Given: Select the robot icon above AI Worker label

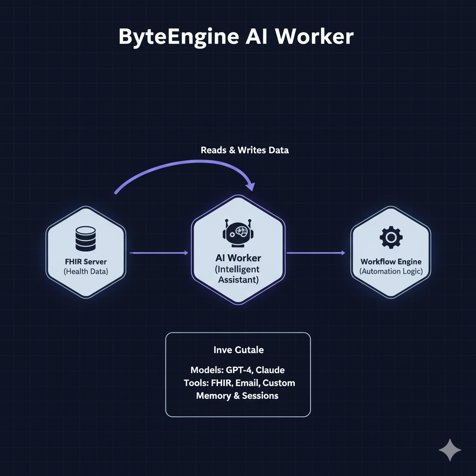Looking at the screenshot, I should [x=238, y=232].
